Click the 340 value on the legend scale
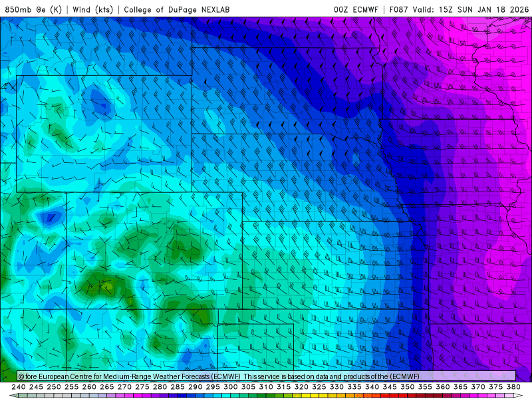Screen dimensions: 532x399 point(372,387)
